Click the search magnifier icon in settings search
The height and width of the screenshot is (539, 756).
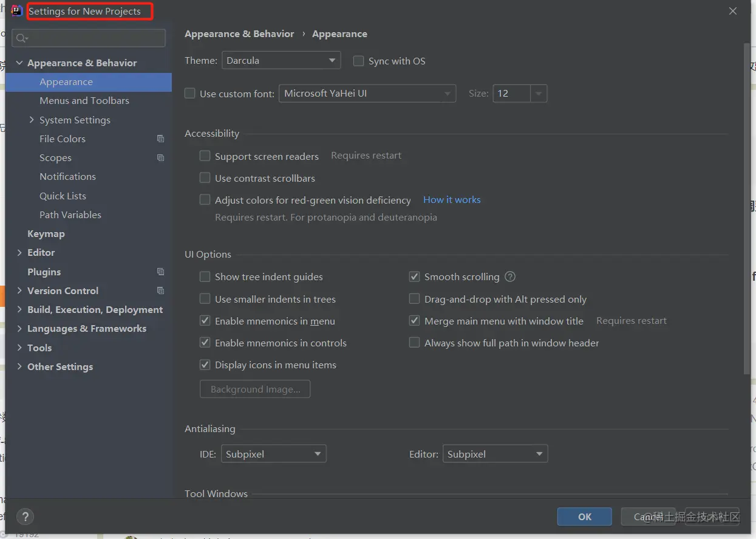tap(21, 38)
